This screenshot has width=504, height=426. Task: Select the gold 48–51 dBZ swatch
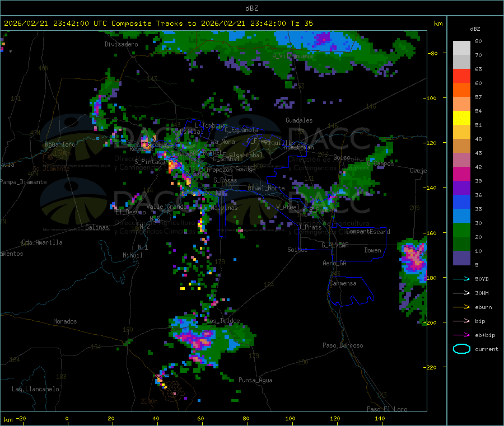pos(461,132)
